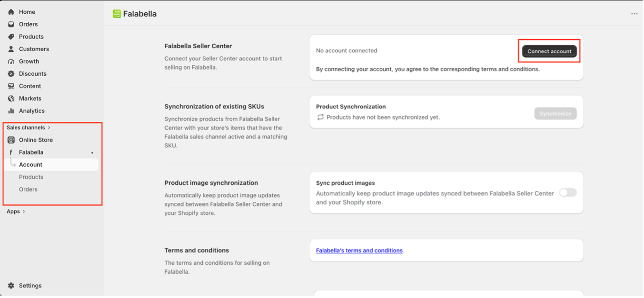Click the 'Sync product images' card title
This screenshot has width=644, height=298.
coord(346,183)
